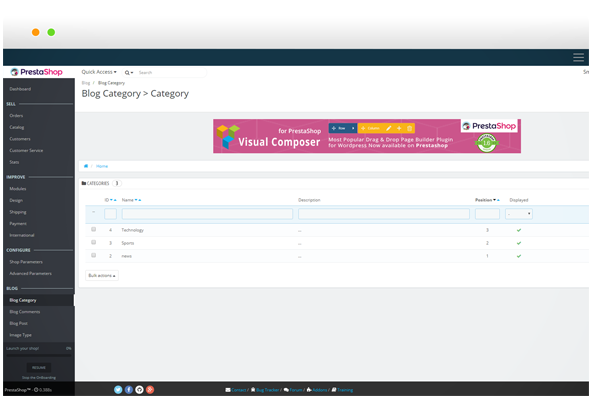The width and height of the screenshot is (591, 411).
Task: Click the Google Plus icon in footer
Action: pyautogui.click(x=150, y=390)
